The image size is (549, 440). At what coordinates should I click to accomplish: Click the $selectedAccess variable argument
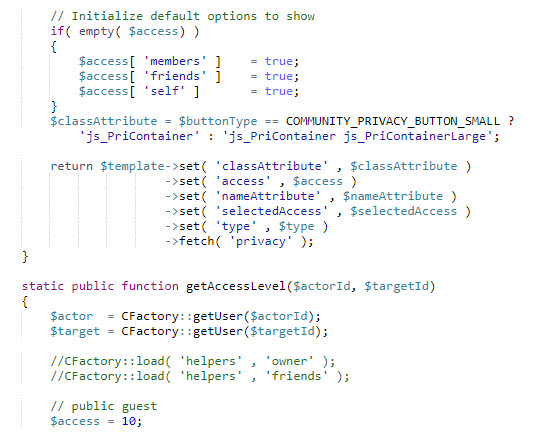click(404, 211)
